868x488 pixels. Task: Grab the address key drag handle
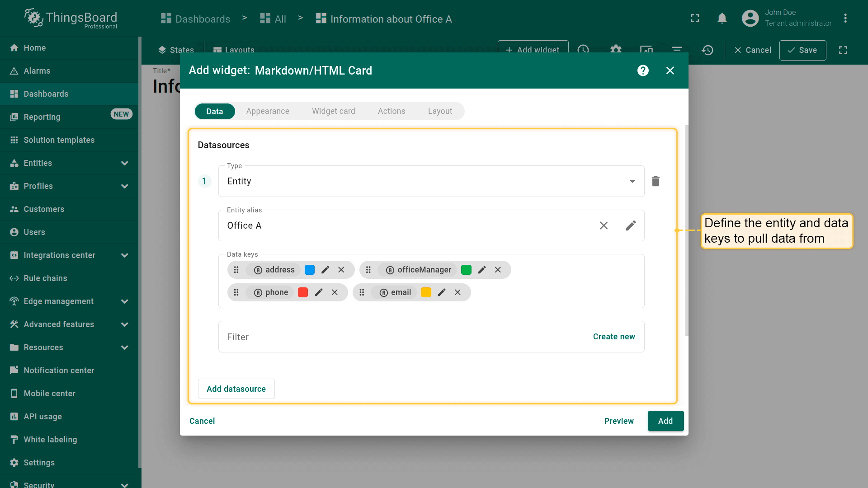[x=236, y=270]
